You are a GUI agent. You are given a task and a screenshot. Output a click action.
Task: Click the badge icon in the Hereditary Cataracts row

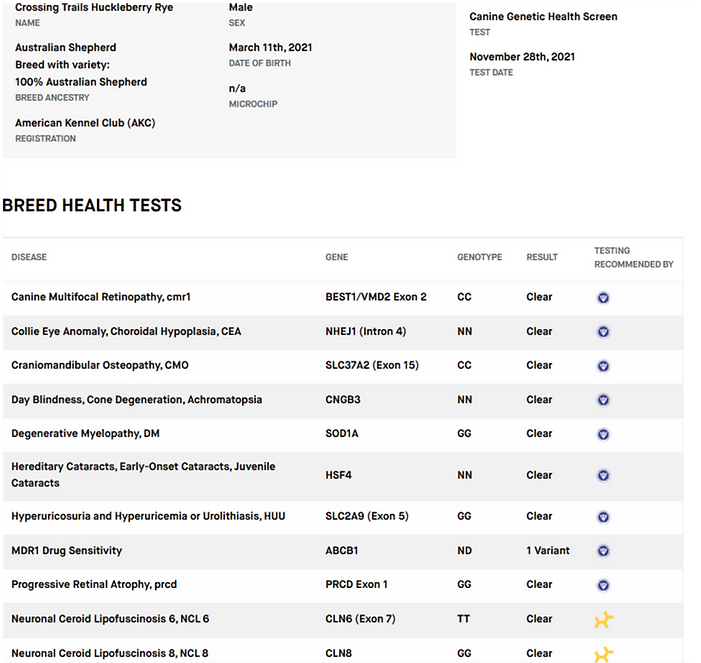tap(603, 476)
